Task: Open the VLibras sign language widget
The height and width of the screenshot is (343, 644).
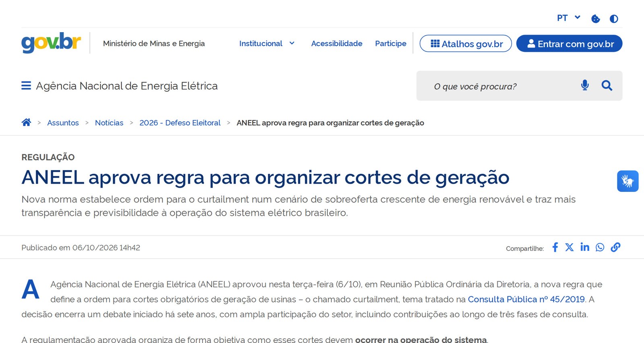Action: pyautogui.click(x=627, y=181)
